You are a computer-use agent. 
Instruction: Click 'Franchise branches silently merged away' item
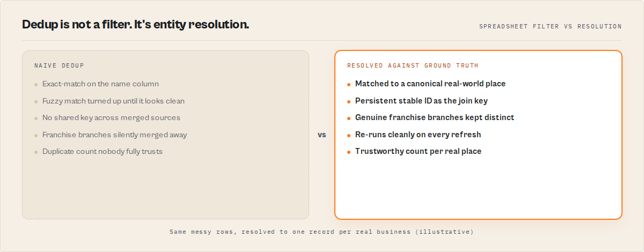(115, 135)
